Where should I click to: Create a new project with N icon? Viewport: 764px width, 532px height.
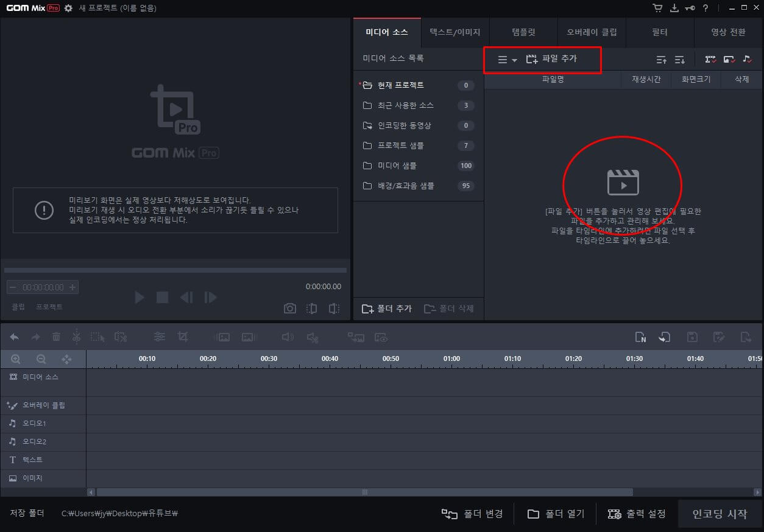pos(640,337)
